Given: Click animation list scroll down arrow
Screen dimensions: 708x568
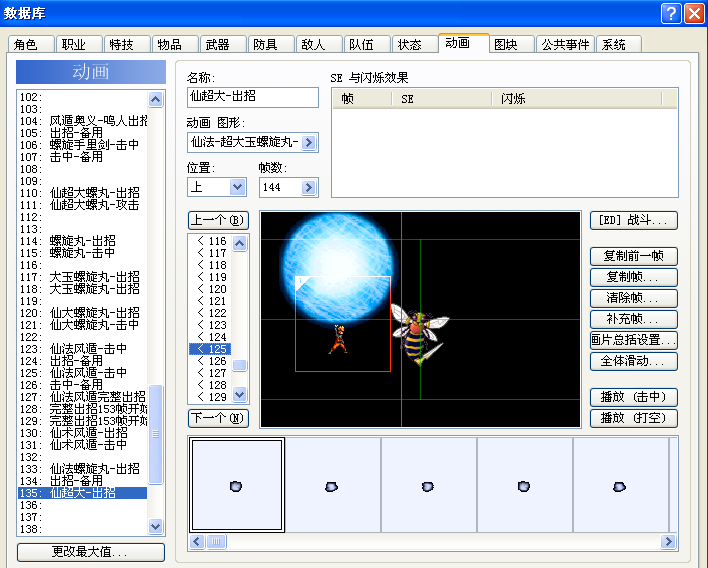Looking at the screenshot, I should click(x=156, y=526).
